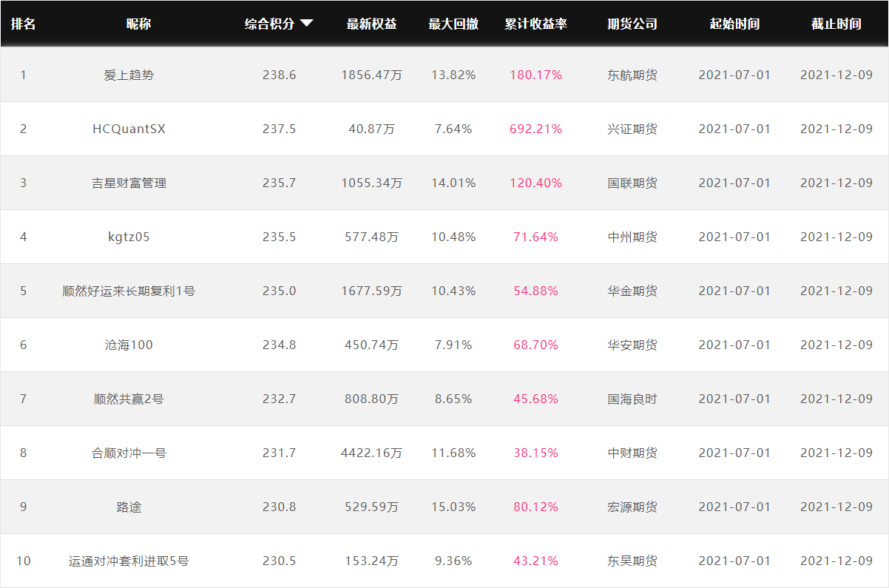Select the return rate 38.15%
The image size is (889, 588).
536,453
